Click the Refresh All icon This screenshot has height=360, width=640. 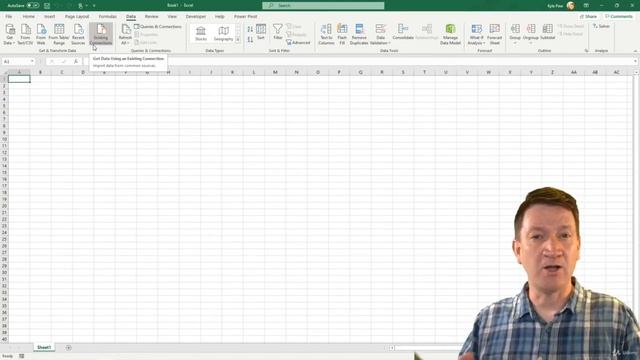pyautogui.click(x=125, y=35)
